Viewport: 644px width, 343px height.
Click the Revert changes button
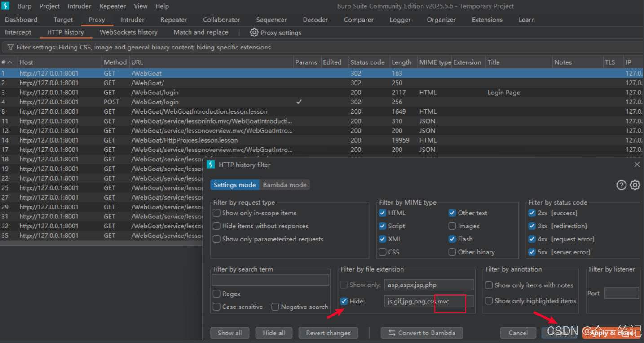[328, 333]
